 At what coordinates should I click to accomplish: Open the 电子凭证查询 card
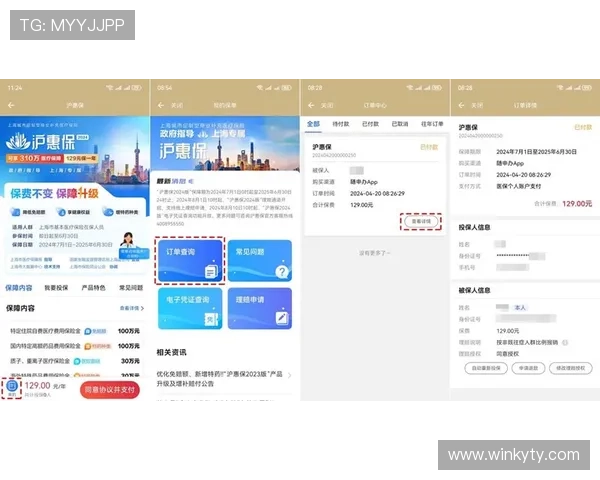click(190, 309)
